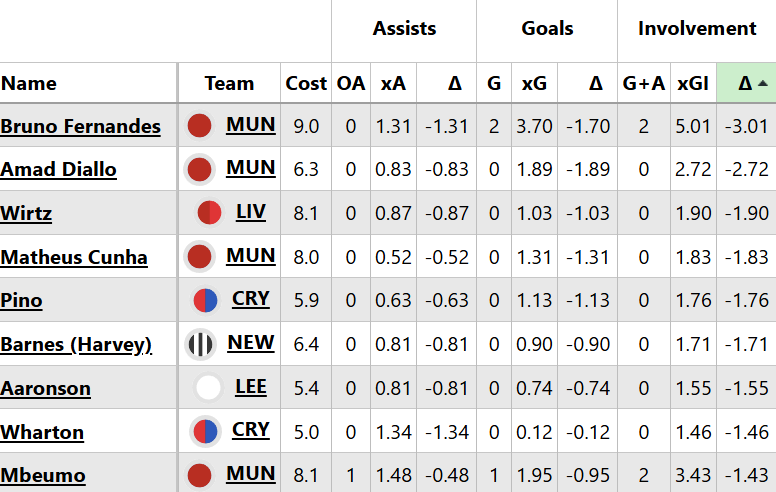Click the Liverpool badge next to Wirtz
Image resolution: width=776 pixels, height=492 pixels.
(210, 213)
